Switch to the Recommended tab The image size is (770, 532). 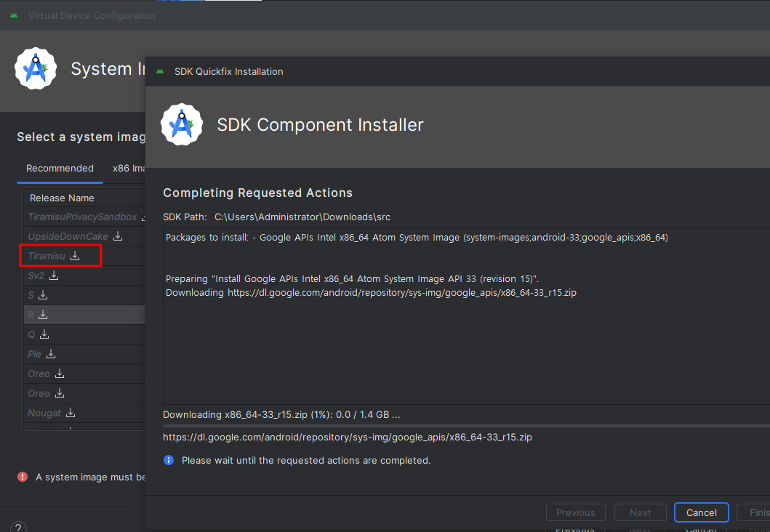pyautogui.click(x=60, y=169)
